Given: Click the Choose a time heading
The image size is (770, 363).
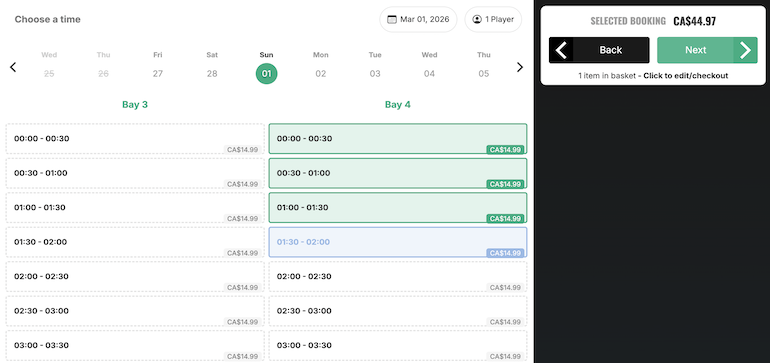Looking at the screenshot, I should click(x=48, y=19).
